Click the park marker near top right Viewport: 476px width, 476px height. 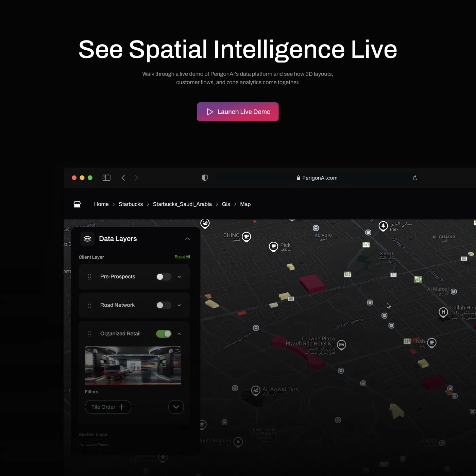coord(383,226)
